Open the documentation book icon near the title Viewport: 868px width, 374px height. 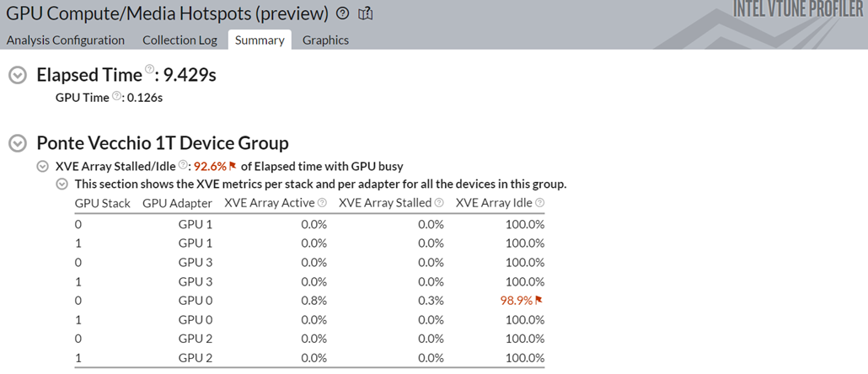[365, 13]
